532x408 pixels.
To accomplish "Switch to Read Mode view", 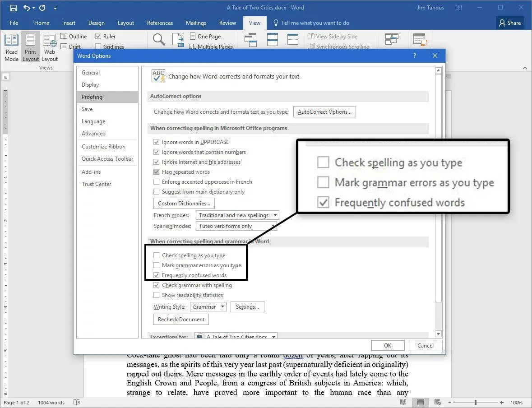I will coord(11,47).
